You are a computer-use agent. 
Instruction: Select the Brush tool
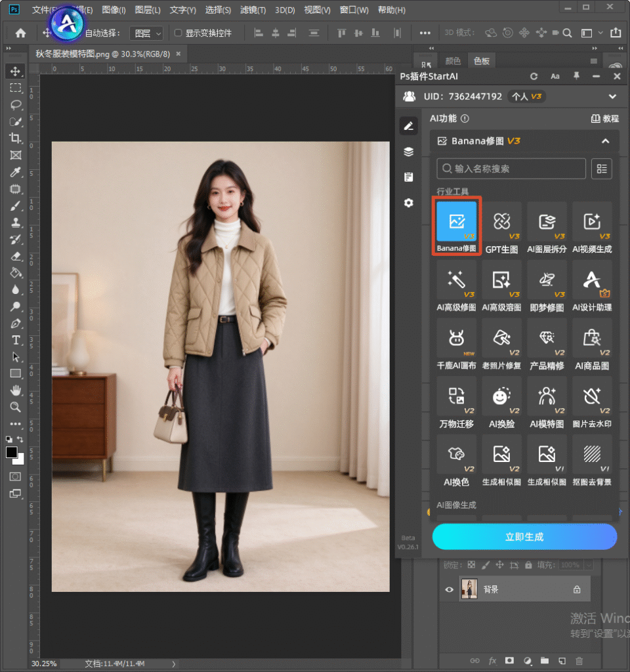click(16, 205)
